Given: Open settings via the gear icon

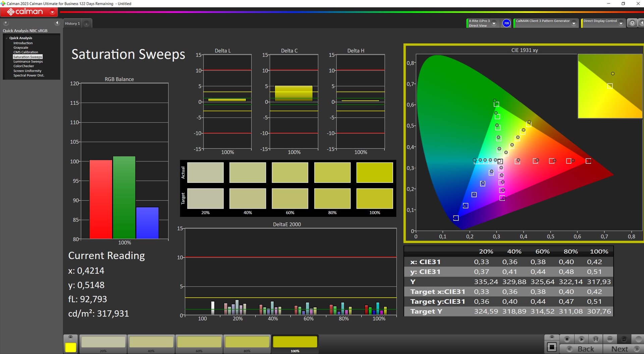Looking at the screenshot, I should tap(632, 23).
